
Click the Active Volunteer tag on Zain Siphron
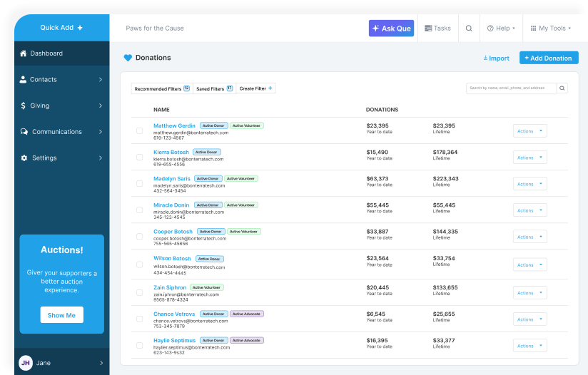pyautogui.click(x=207, y=287)
